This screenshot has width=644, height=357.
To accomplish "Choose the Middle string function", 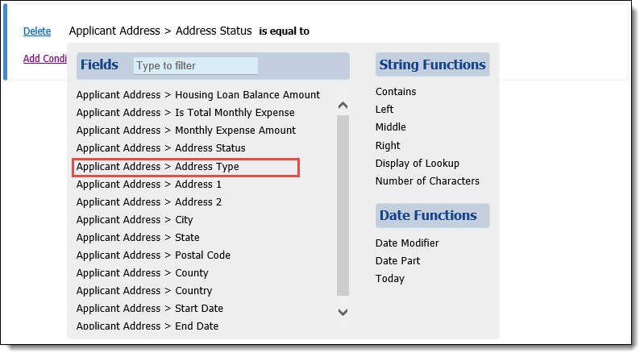I will (x=391, y=127).
